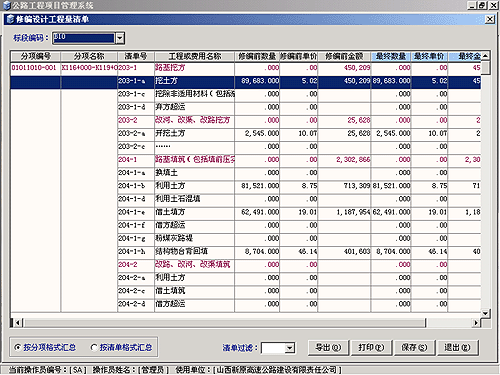The image size is (500, 375).
Task: Close the 修编设计工程量清单 dialog
Action: [x=489, y=19]
